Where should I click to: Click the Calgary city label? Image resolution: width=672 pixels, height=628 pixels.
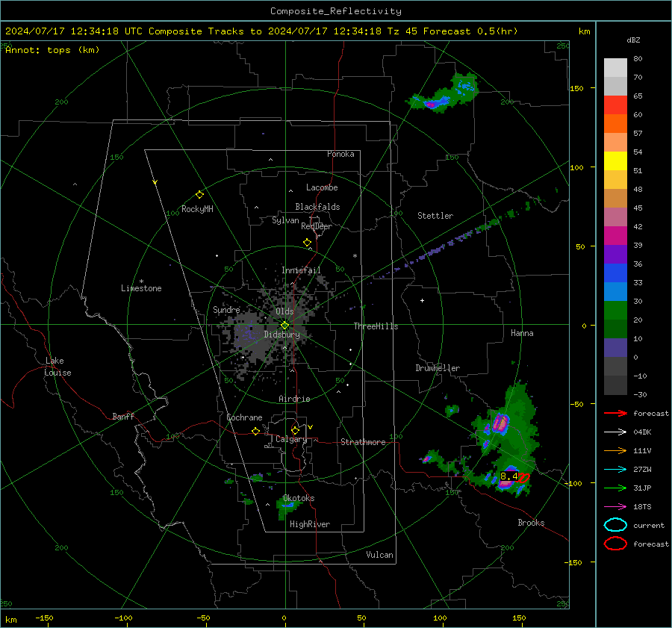click(x=291, y=439)
